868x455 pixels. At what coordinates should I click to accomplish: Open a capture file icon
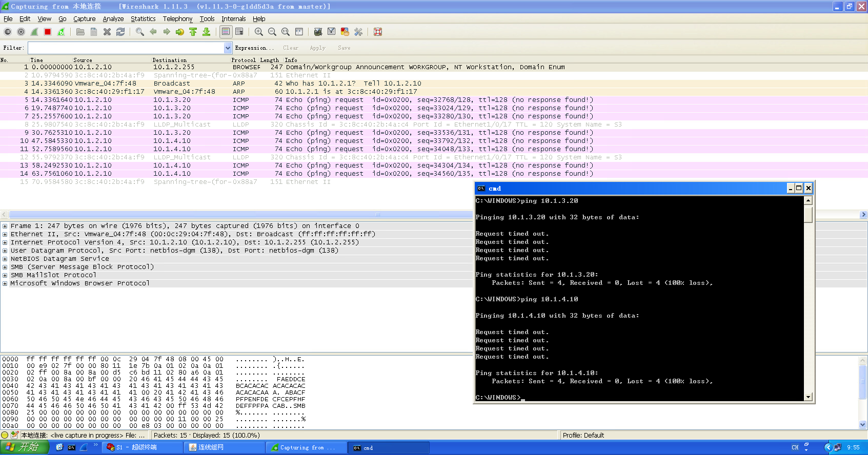[80, 32]
